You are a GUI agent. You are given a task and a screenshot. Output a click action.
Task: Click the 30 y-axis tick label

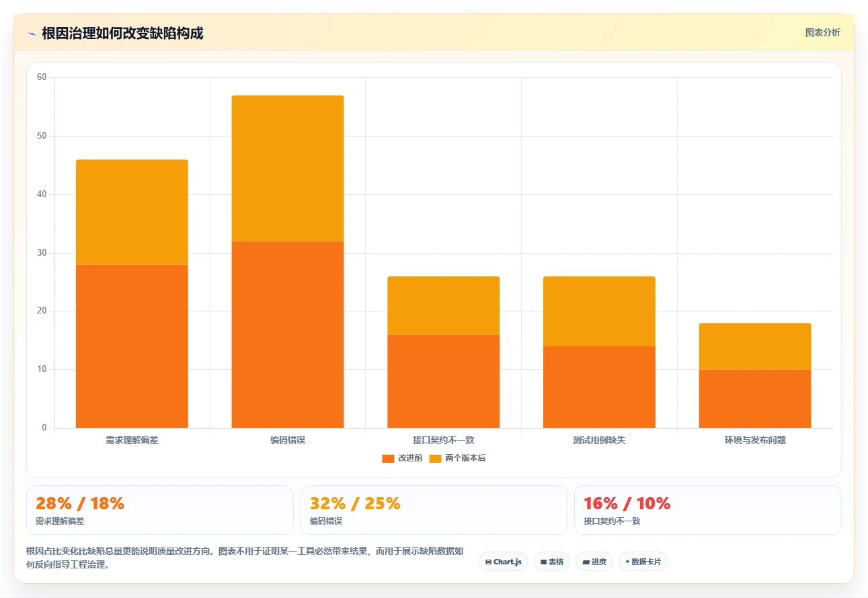pos(42,253)
